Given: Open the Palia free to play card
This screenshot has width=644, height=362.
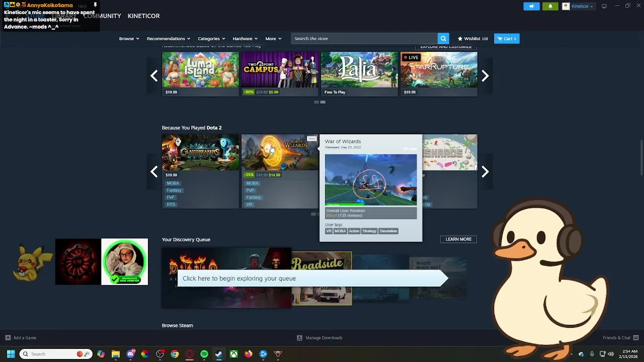Looking at the screenshot, I should pyautogui.click(x=359, y=73).
